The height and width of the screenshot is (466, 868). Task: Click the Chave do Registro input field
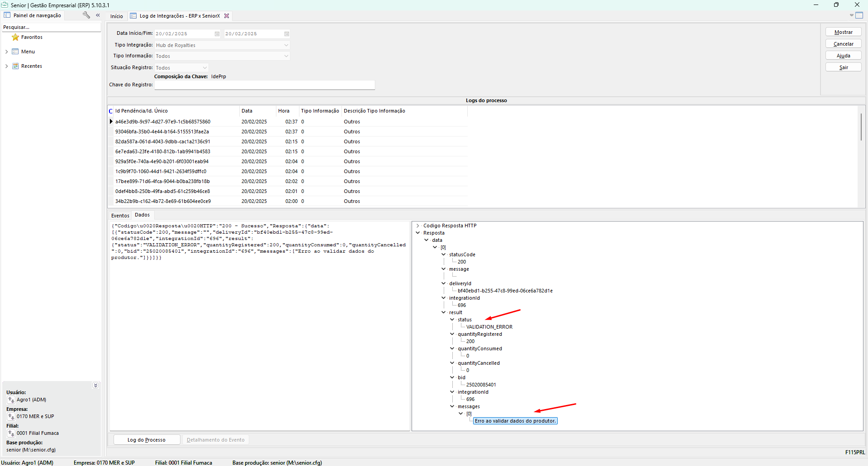click(265, 85)
